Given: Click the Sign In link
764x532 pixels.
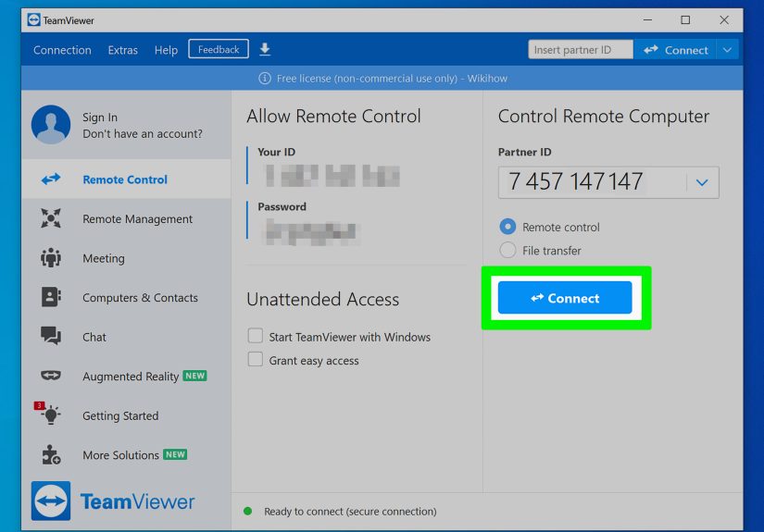Looking at the screenshot, I should click(100, 118).
